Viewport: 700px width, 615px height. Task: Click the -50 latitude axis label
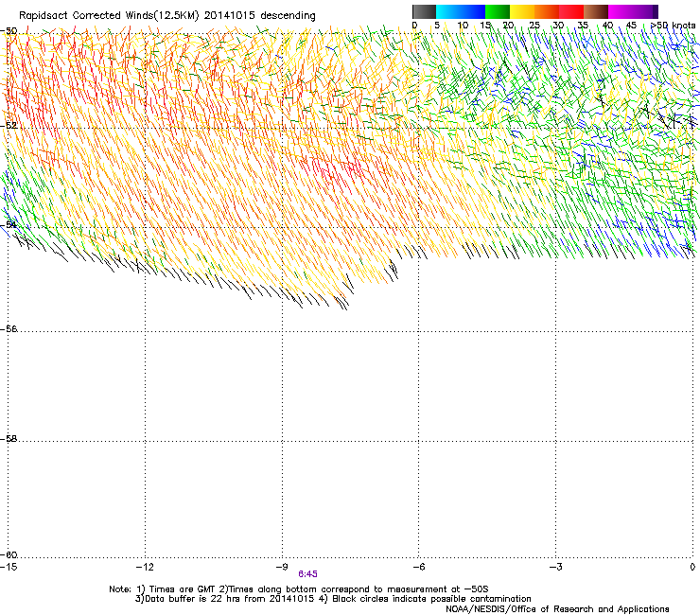point(9,31)
